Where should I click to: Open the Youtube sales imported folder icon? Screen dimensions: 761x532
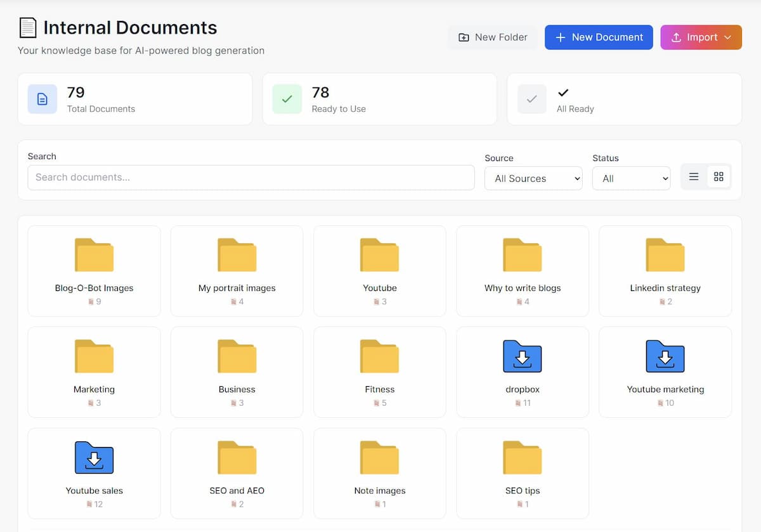[x=94, y=458]
